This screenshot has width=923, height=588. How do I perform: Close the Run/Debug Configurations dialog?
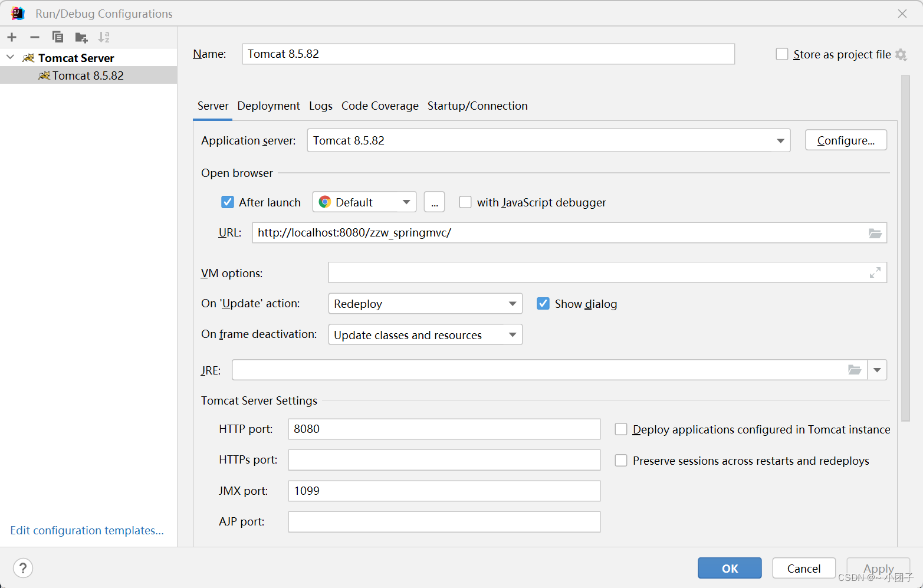[902, 14]
